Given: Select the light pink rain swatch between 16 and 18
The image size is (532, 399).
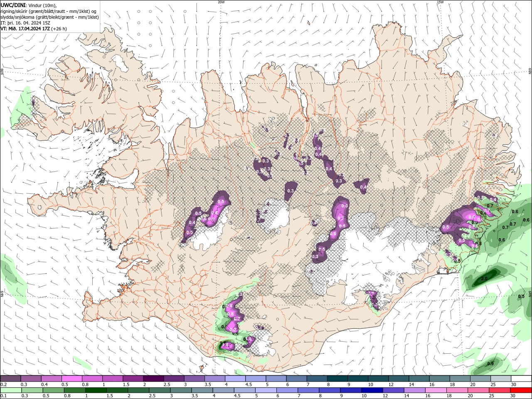Looking at the screenshot, I should tap(436, 390).
